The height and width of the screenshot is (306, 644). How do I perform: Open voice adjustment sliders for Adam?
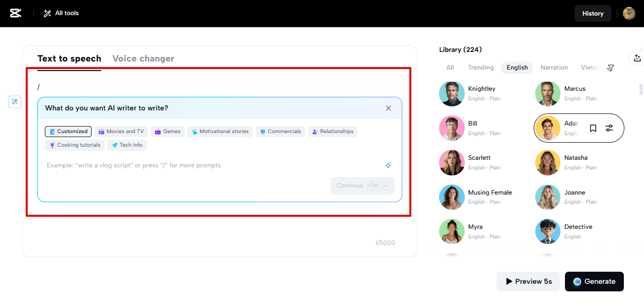pyautogui.click(x=609, y=128)
